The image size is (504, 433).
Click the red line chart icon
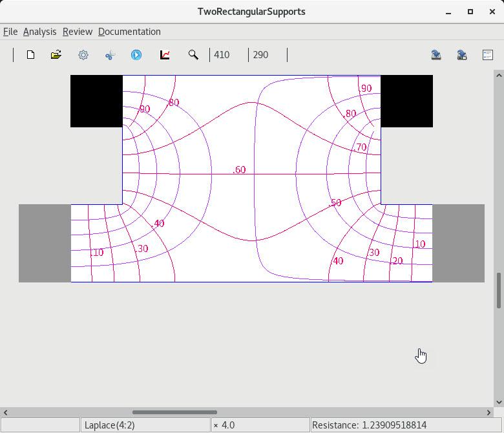[165, 55]
